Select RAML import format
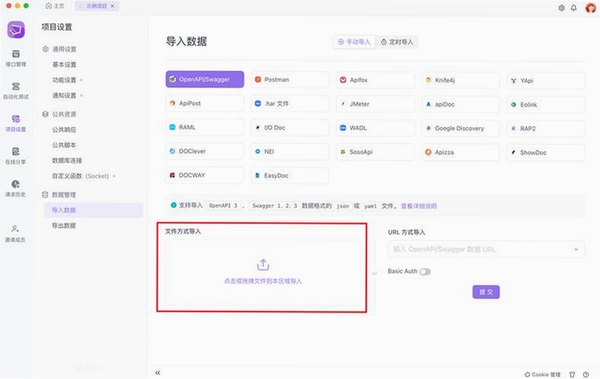600x379 pixels. [x=205, y=127]
